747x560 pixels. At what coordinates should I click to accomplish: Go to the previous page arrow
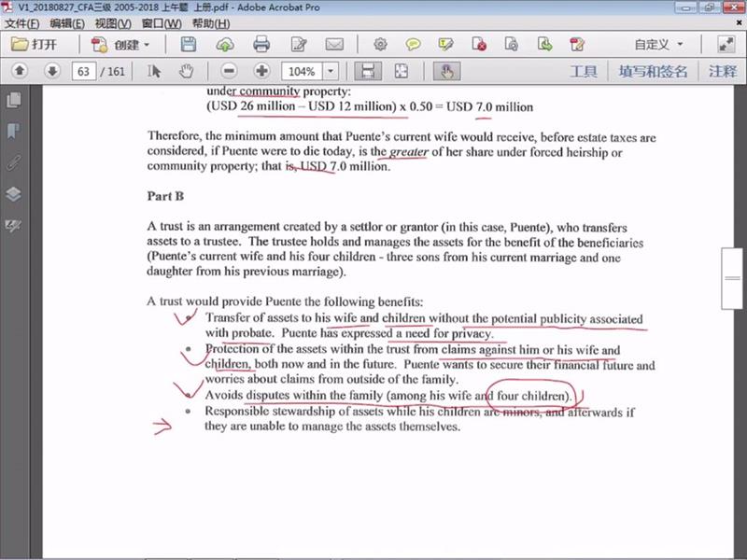(x=20, y=71)
